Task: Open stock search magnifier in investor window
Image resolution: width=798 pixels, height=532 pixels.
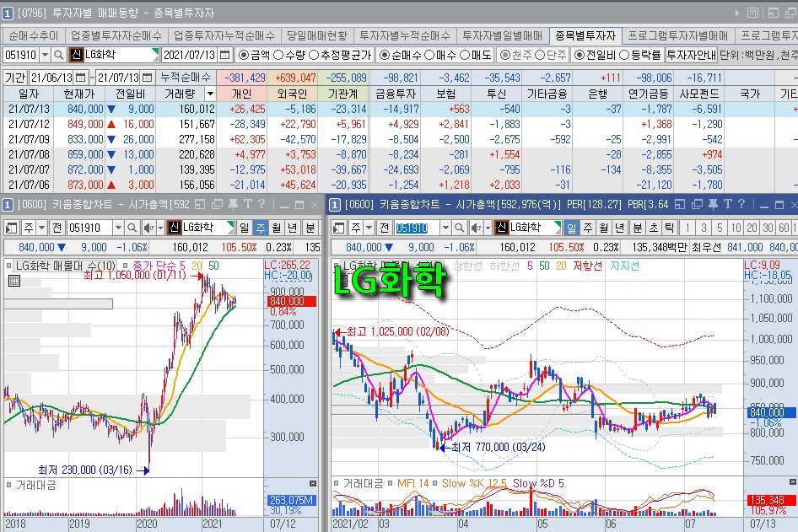Action: coord(59,55)
